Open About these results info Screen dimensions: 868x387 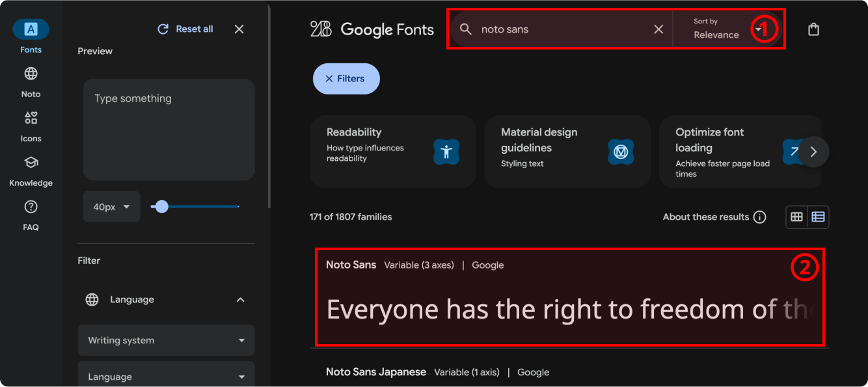click(x=714, y=218)
